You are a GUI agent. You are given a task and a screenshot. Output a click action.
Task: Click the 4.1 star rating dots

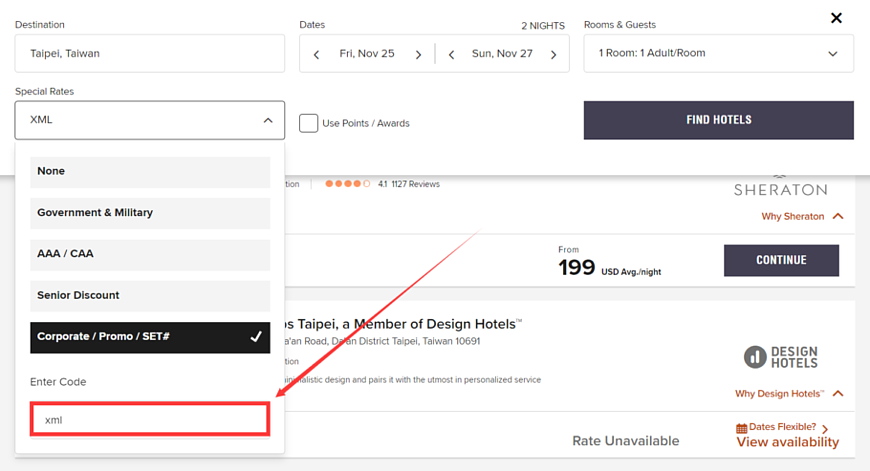point(347,184)
